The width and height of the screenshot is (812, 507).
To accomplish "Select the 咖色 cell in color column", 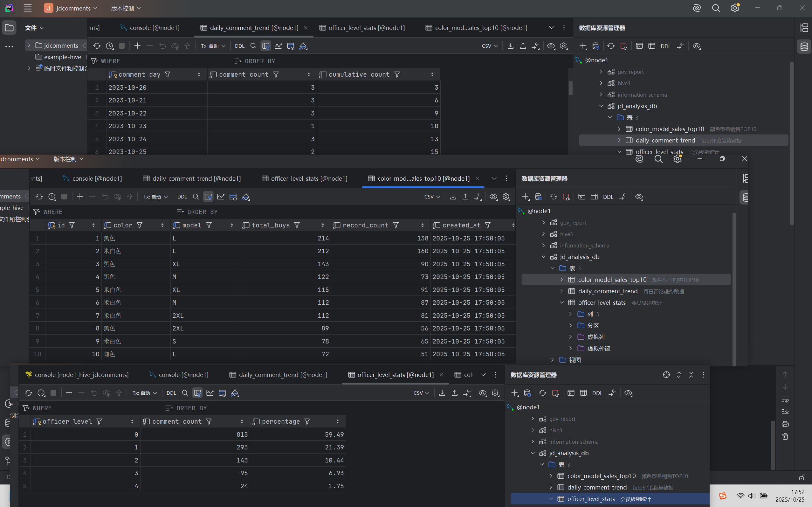I will (x=109, y=354).
